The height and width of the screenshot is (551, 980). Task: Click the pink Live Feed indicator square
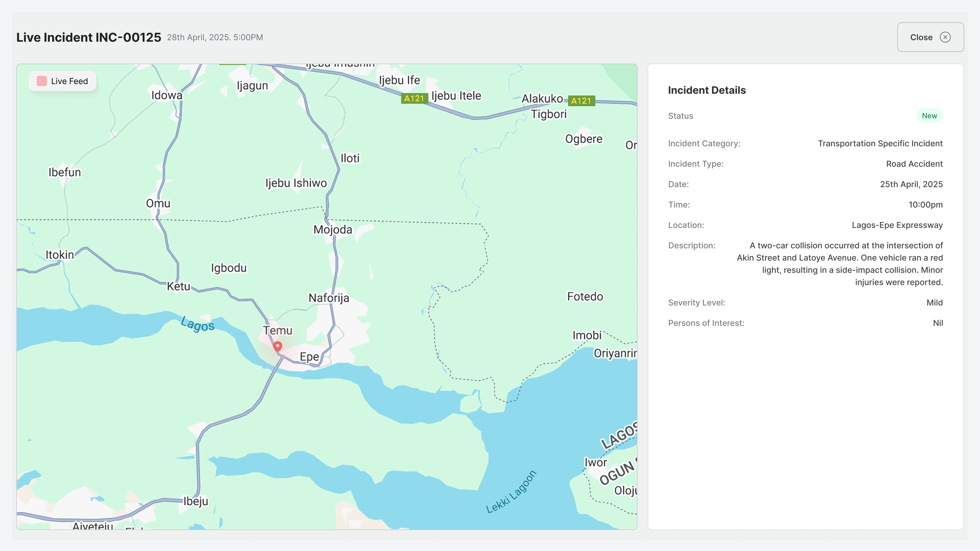[x=42, y=81]
